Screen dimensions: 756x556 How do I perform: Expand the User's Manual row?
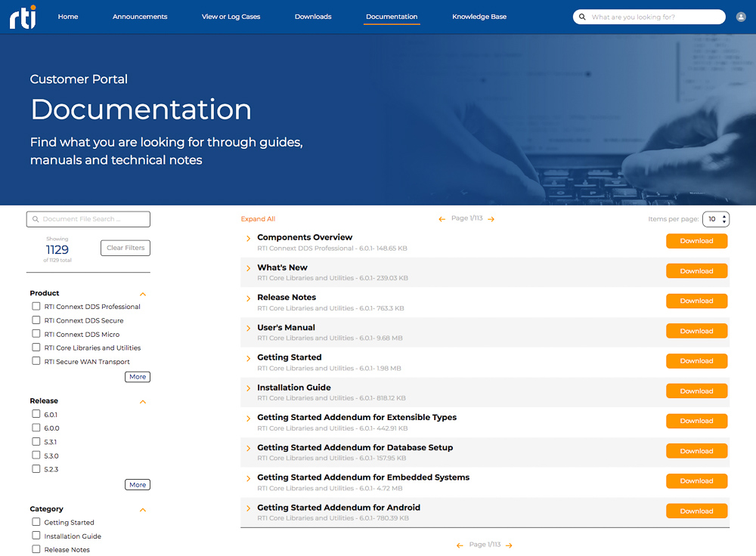pyautogui.click(x=248, y=329)
